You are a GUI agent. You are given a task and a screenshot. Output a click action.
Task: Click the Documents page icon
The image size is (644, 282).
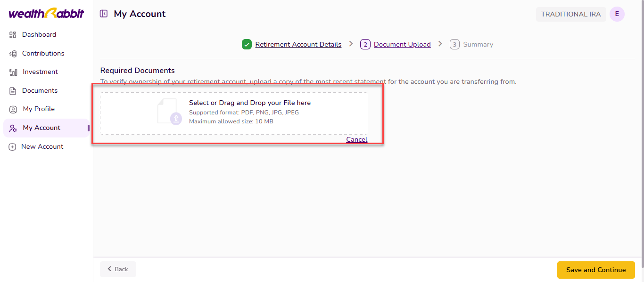pyautogui.click(x=13, y=91)
